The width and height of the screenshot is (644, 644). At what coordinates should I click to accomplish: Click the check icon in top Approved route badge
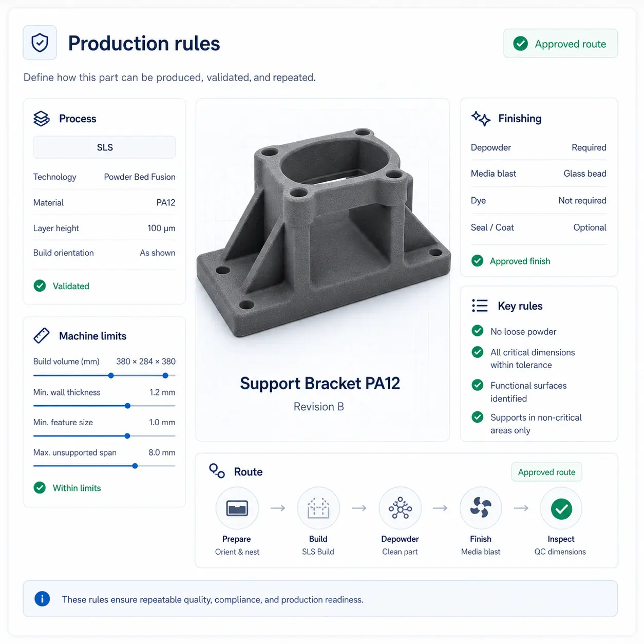click(520, 44)
